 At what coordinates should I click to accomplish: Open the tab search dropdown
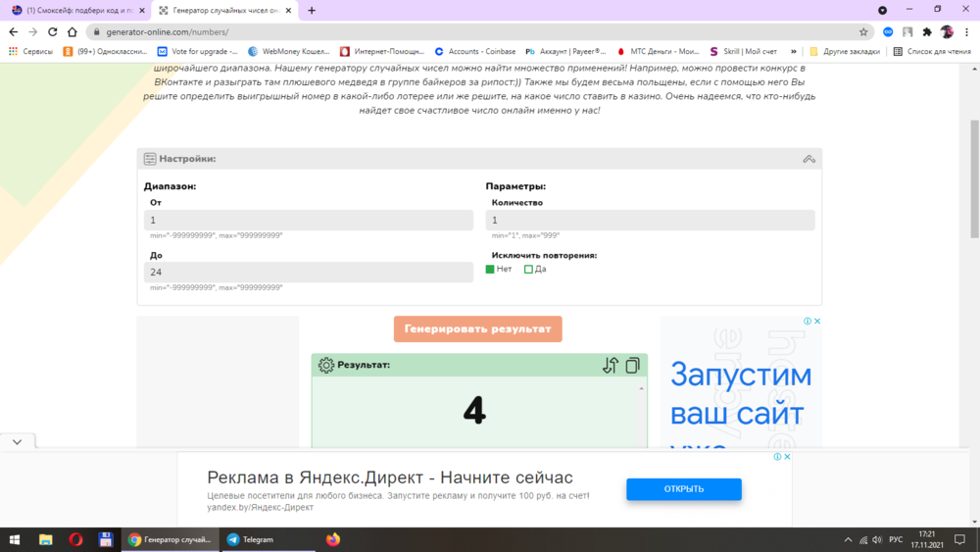(883, 10)
